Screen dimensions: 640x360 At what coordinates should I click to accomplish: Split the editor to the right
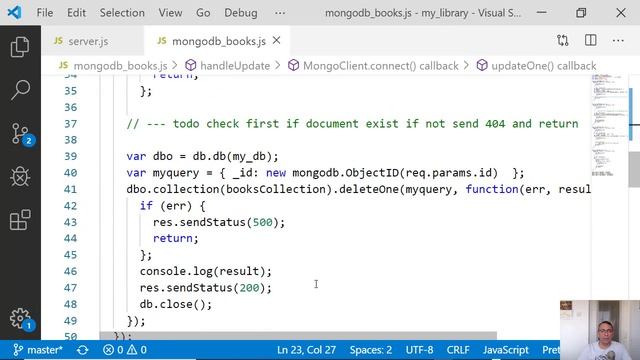point(591,40)
